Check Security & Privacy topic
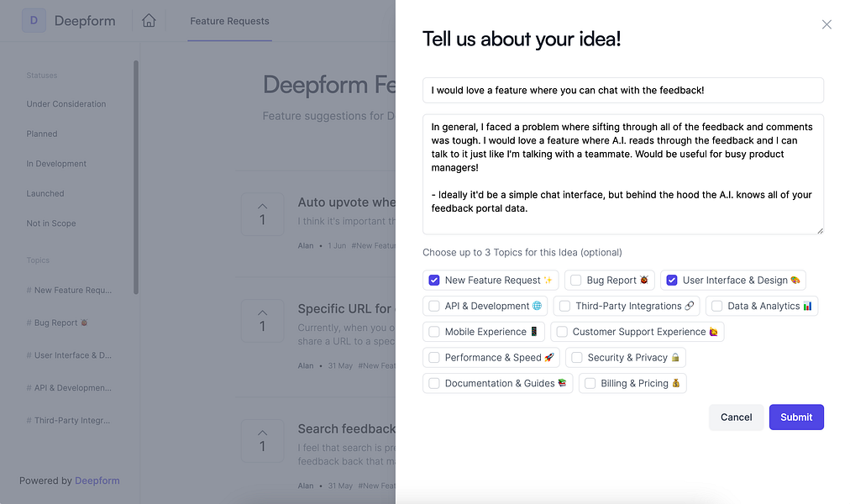This screenshot has width=850, height=504. coord(577,358)
